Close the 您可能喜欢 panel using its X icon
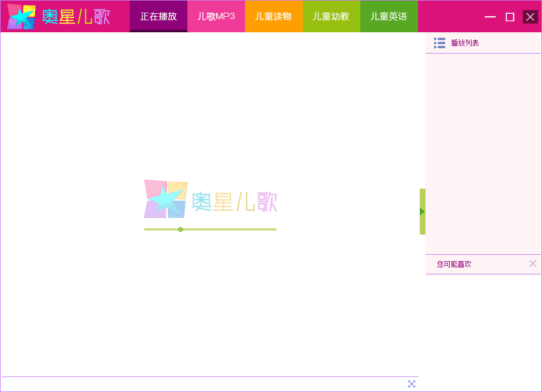542x392 pixels. [532, 263]
